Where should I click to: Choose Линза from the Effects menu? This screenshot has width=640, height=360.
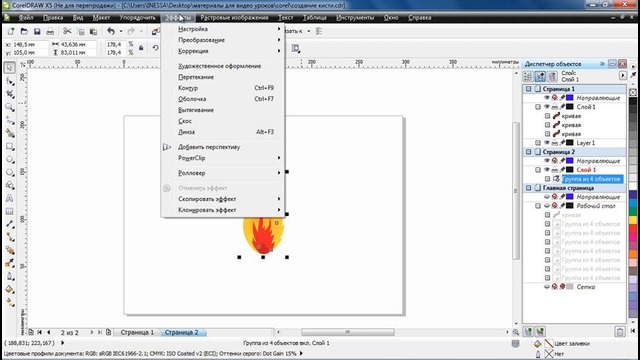coord(223,132)
